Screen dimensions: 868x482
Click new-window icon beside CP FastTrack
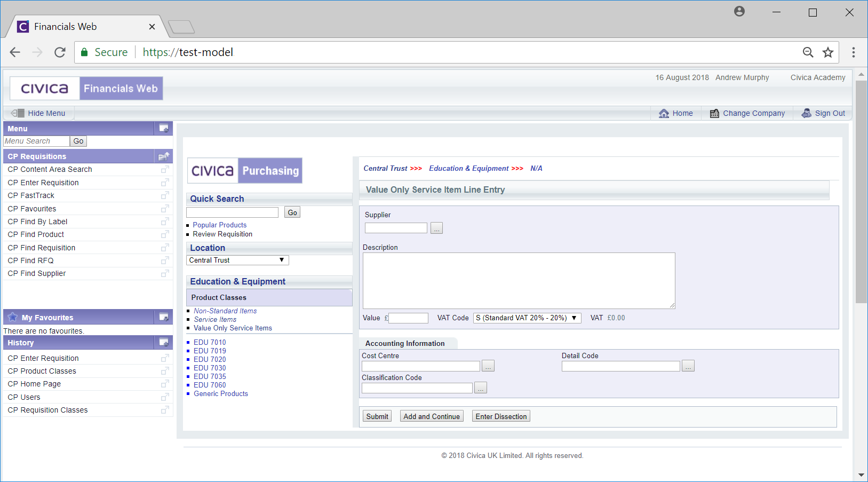(x=165, y=195)
